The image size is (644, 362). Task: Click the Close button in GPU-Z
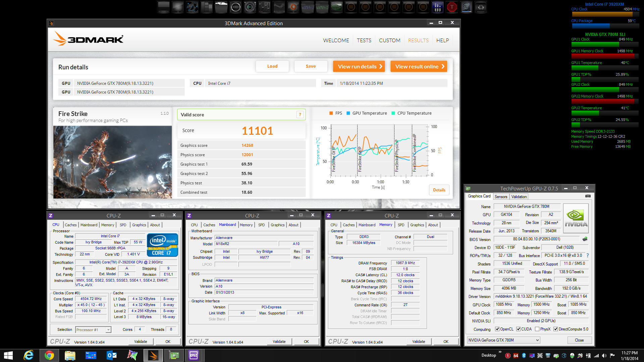point(579,340)
